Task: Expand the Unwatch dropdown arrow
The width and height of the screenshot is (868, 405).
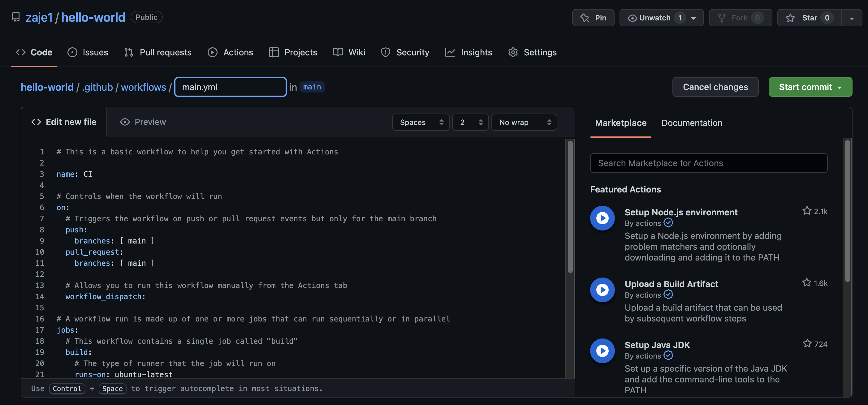Action: pos(693,18)
